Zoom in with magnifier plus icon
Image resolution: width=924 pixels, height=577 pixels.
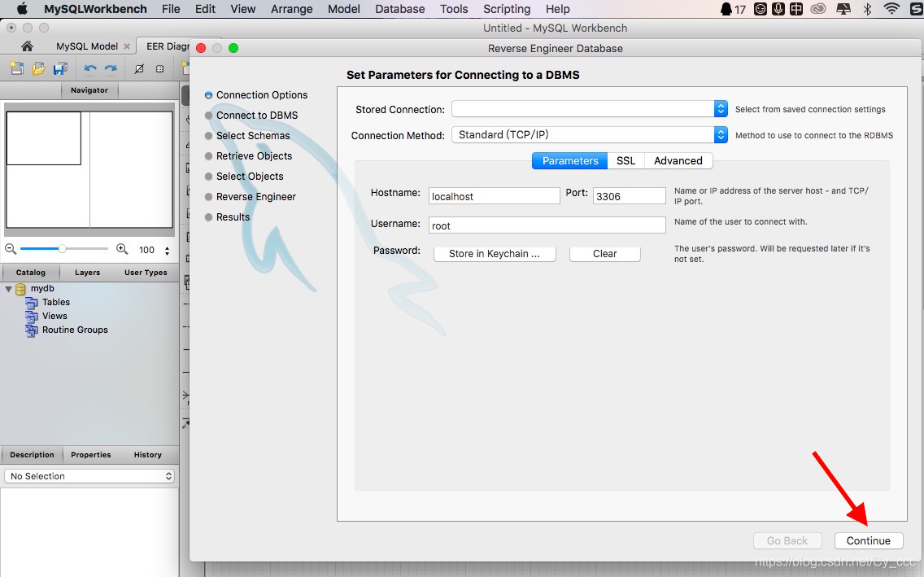coord(122,249)
